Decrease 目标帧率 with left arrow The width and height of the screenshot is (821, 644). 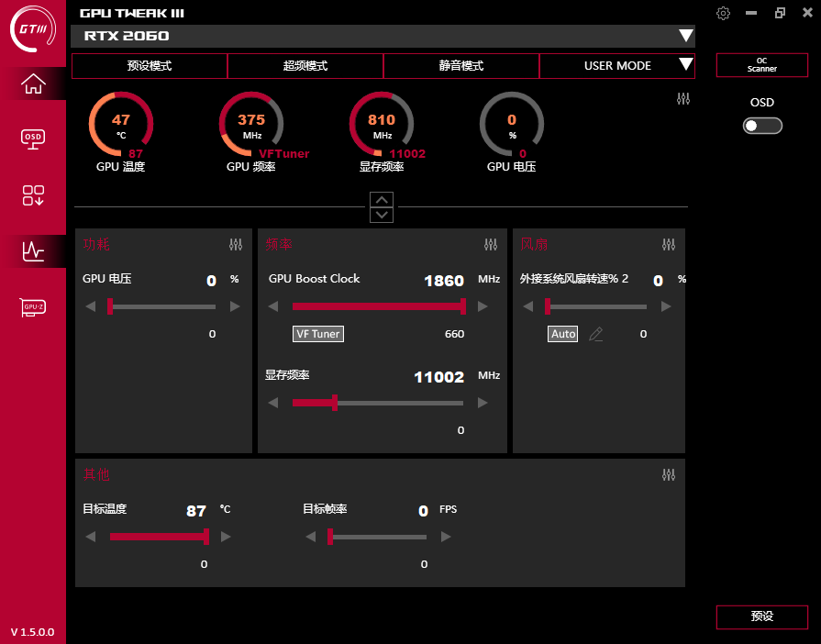(x=311, y=537)
